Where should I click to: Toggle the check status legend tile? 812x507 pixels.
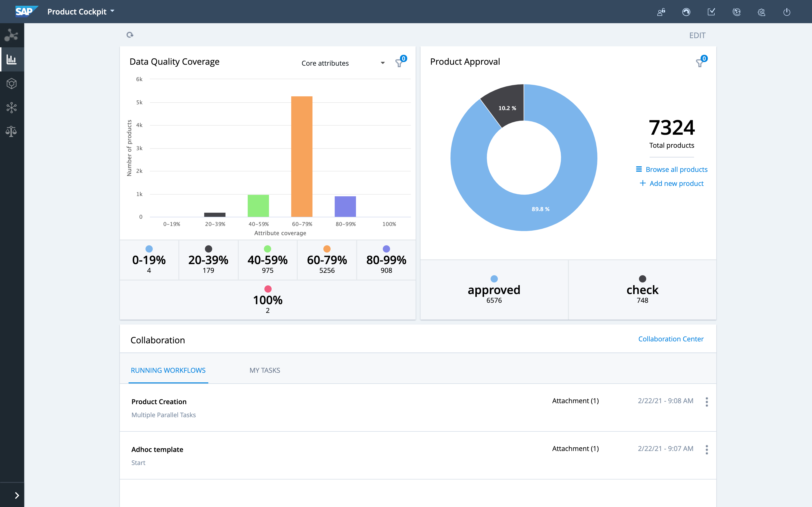[642, 290]
